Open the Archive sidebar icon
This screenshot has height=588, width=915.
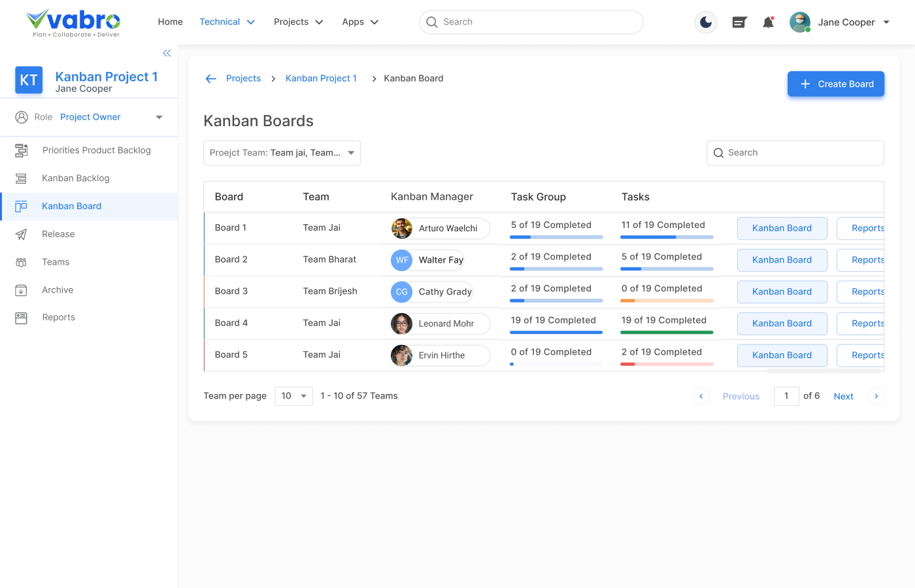(22, 289)
